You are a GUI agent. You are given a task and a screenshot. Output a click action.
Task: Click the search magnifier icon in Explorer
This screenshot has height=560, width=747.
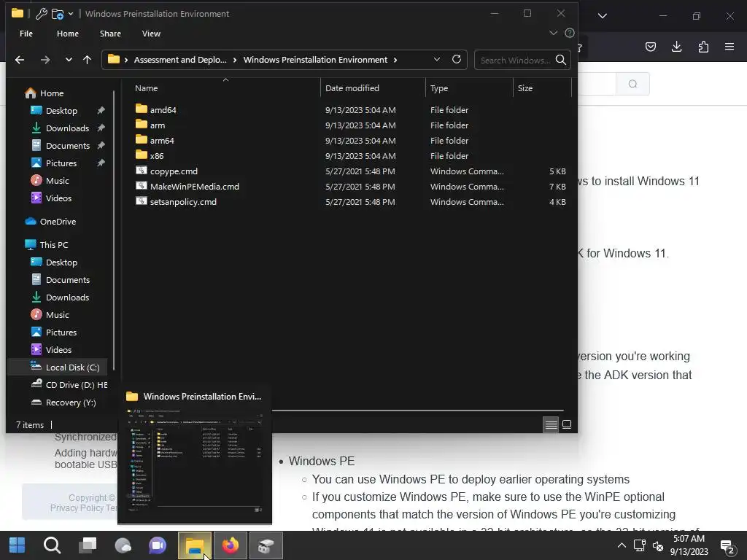pos(561,60)
